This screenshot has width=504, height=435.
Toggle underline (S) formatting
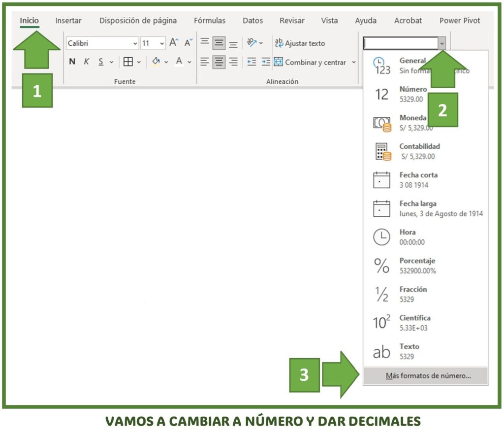point(101,62)
